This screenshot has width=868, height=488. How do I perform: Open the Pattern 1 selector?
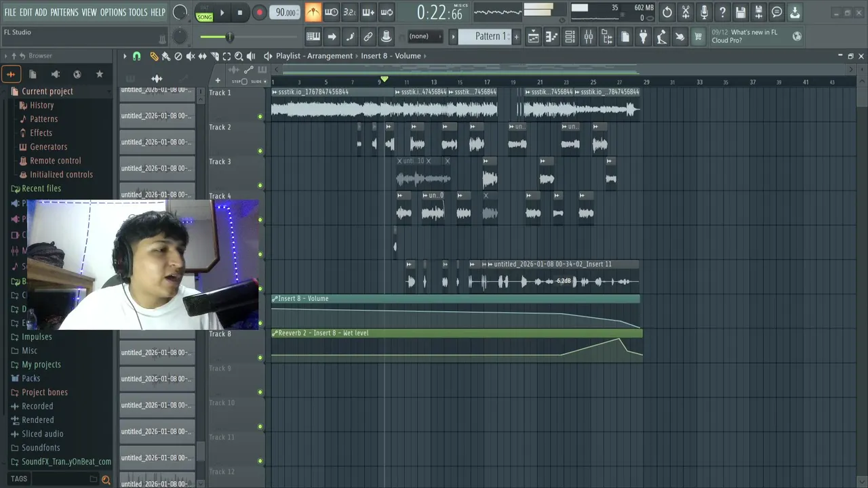click(484, 37)
